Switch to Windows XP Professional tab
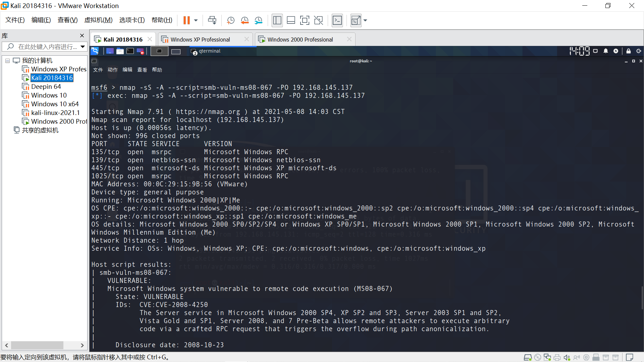The height and width of the screenshot is (362, 644). (200, 40)
